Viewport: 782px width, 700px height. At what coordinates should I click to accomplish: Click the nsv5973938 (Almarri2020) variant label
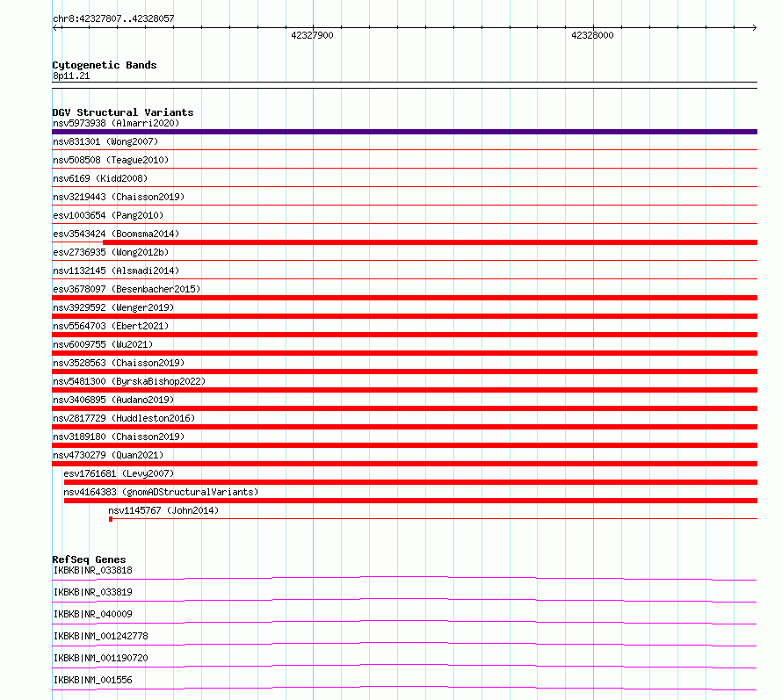click(x=116, y=123)
